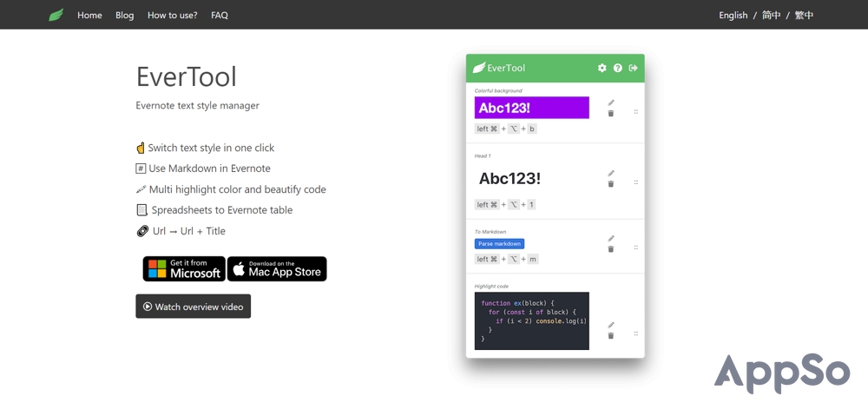Viewport: 868px width, 416px height.
Task: Switch language to 繁中
Action: (x=805, y=15)
